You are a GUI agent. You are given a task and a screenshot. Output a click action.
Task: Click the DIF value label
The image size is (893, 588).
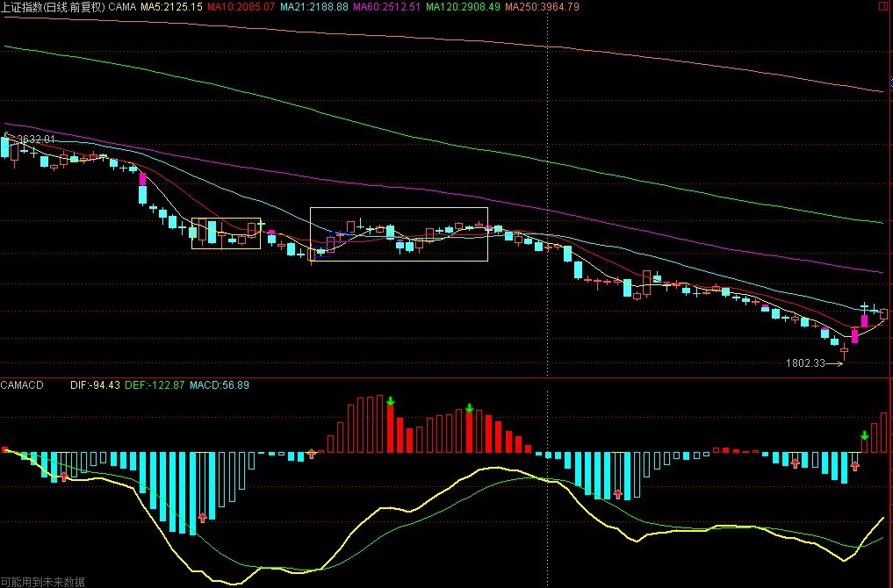(x=94, y=384)
